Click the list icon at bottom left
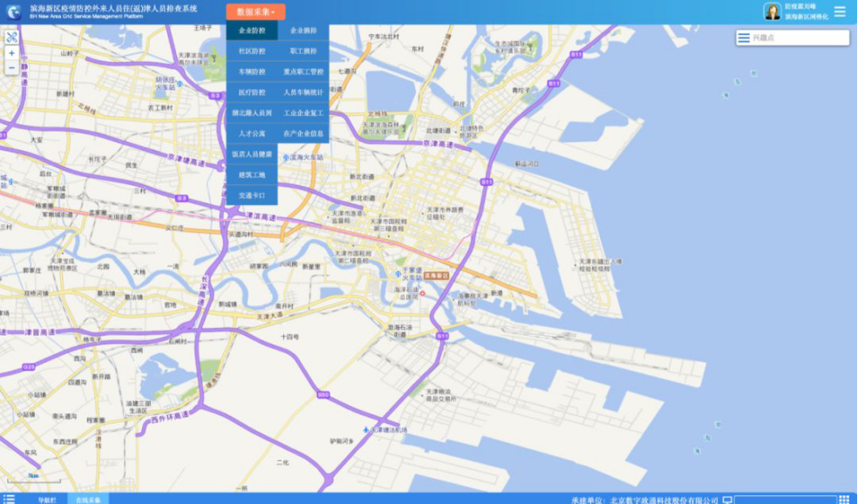Screen dimensions: 858x504 point(9,499)
